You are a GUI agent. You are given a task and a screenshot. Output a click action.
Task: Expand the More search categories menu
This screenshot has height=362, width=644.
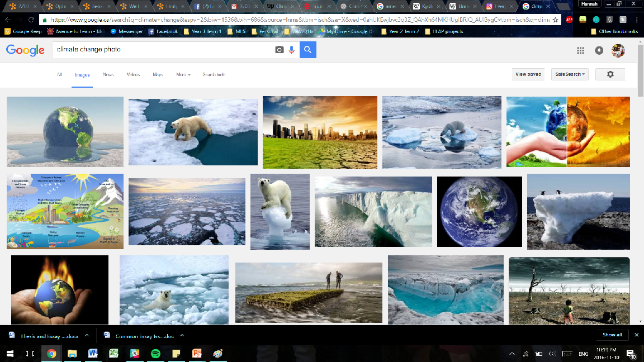183,74
